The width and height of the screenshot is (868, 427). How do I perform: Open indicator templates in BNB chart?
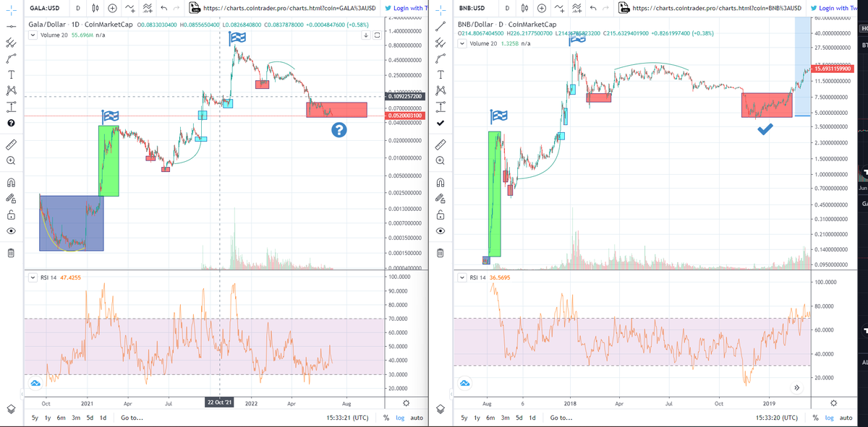pyautogui.click(x=576, y=9)
